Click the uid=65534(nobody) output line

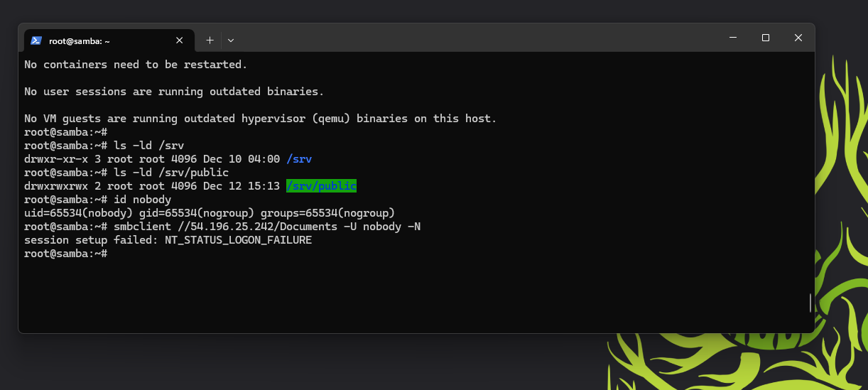(210, 213)
